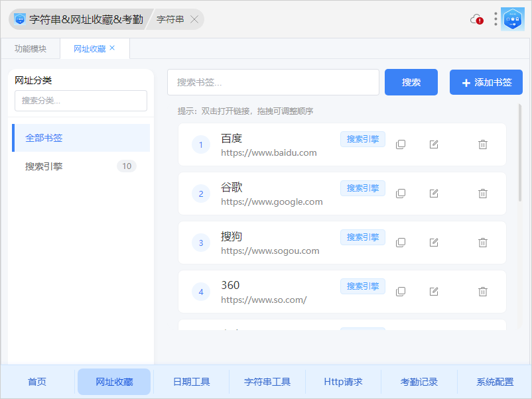Viewport: 532px width, 399px height.
Task: Click the number 4 badge beside 360
Action: click(x=201, y=292)
